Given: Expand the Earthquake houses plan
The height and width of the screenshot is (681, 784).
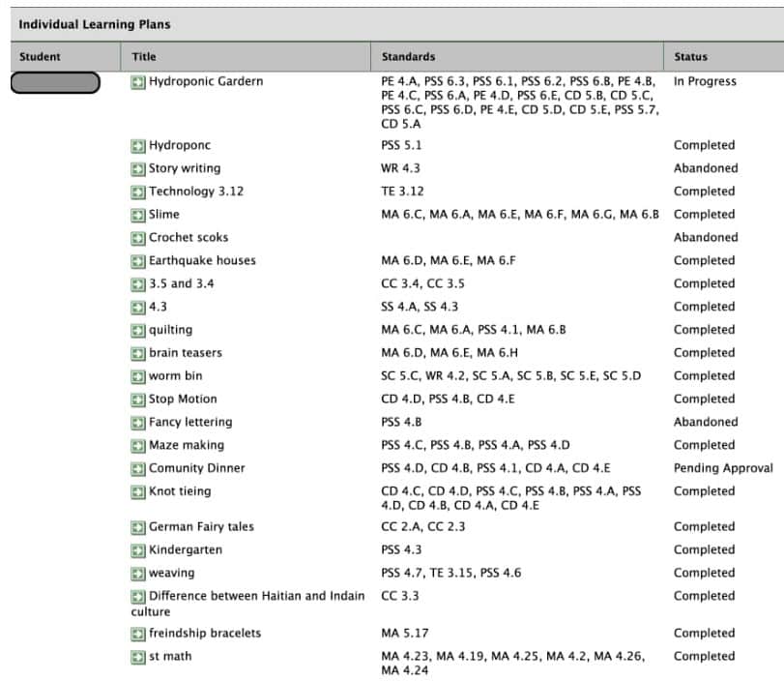Looking at the screenshot, I should click(138, 261).
